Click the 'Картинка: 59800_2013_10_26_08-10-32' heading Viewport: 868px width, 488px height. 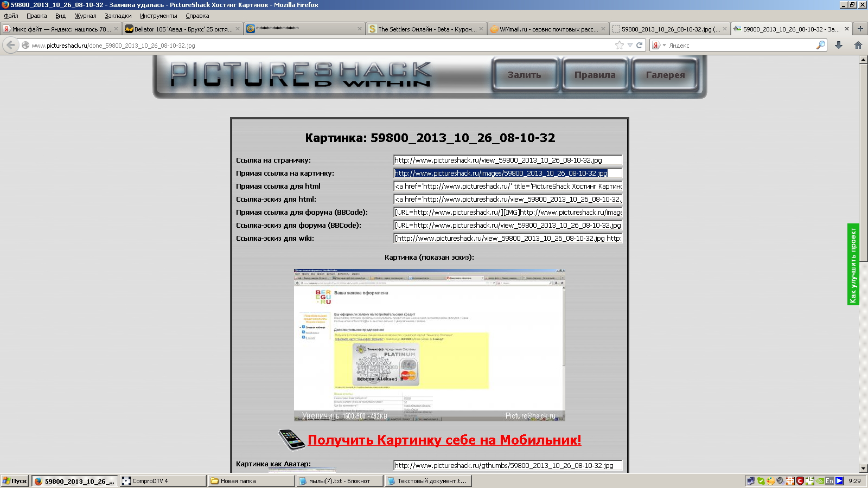coord(430,138)
